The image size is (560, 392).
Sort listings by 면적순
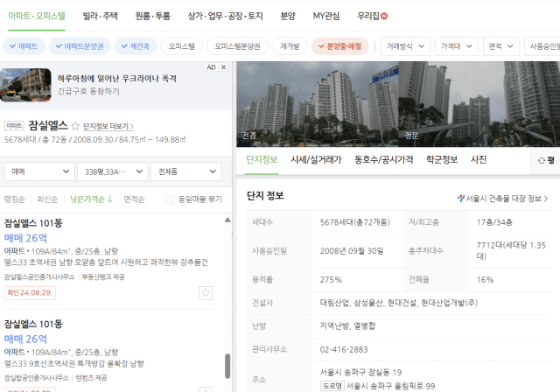click(134, 199)
